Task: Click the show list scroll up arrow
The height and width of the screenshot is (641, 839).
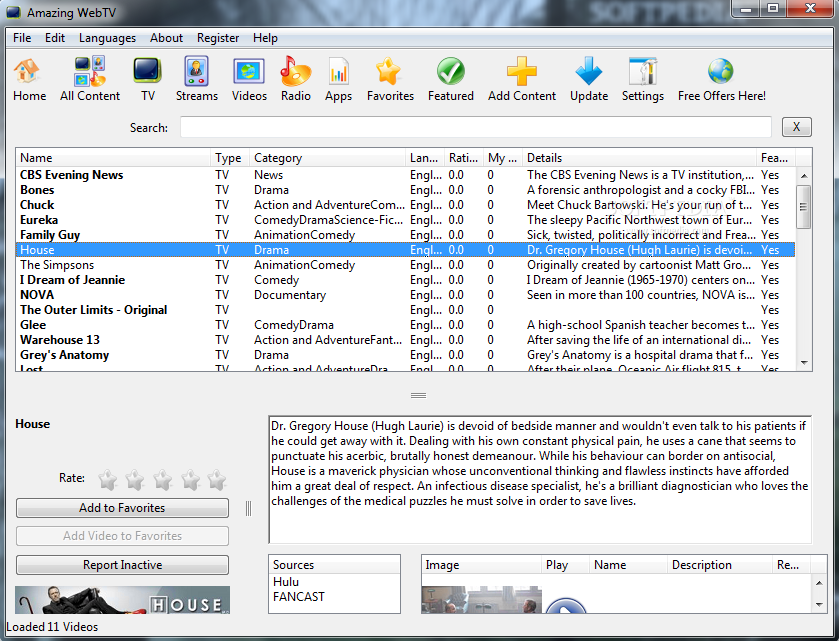Action: [804, 175]
